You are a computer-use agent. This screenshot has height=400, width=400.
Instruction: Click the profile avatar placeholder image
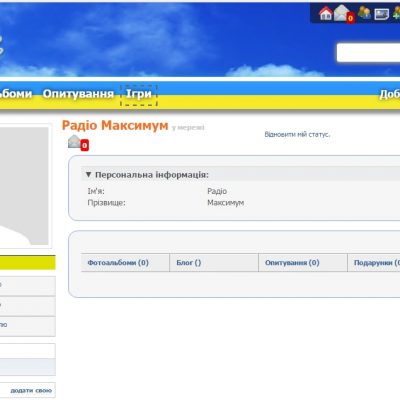coord(24,186)
